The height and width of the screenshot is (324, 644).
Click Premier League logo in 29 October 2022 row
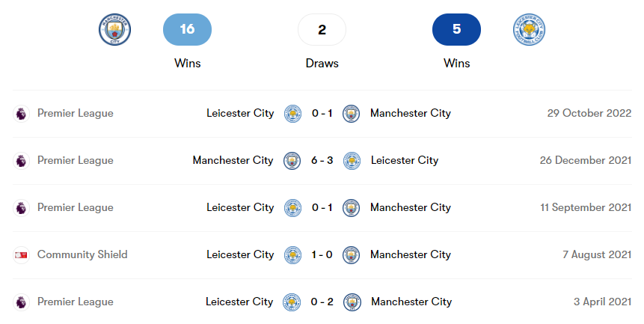tap(21, 114)
